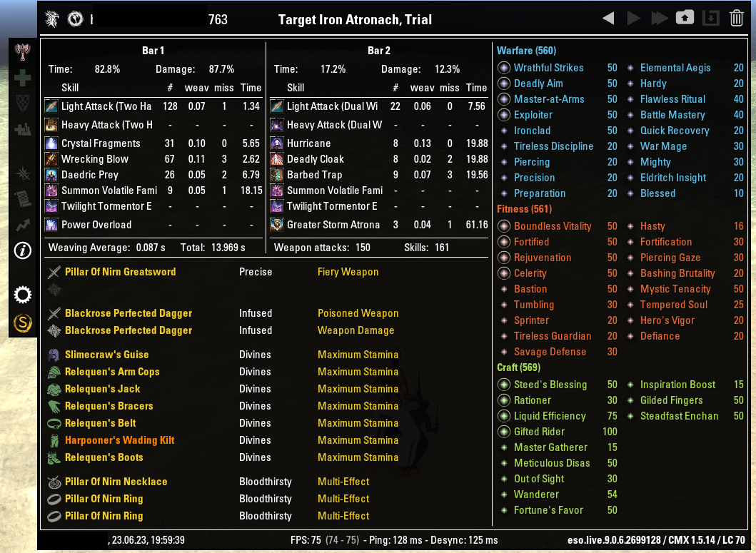
Task: Click the Fitness (561) heading
Action: (525, 209)
